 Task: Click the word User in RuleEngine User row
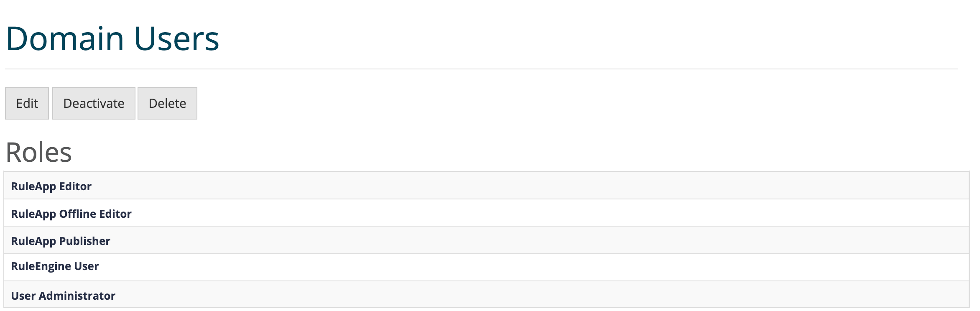(x=87, y=266)
